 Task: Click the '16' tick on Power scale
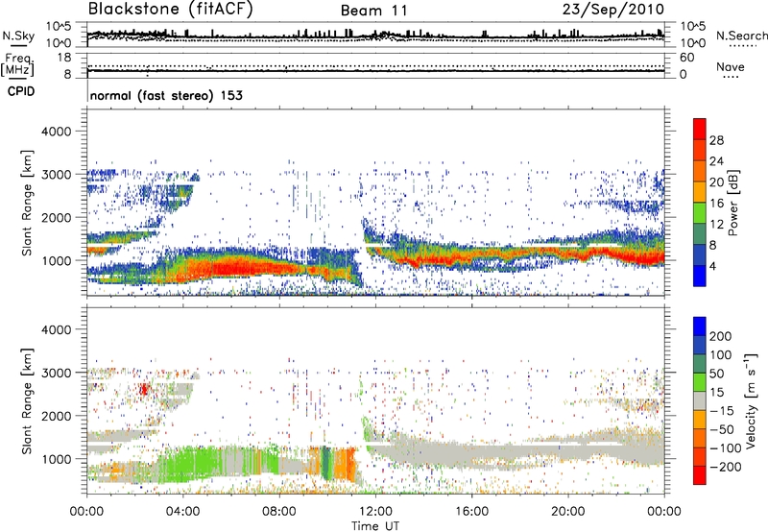point(716,204)
